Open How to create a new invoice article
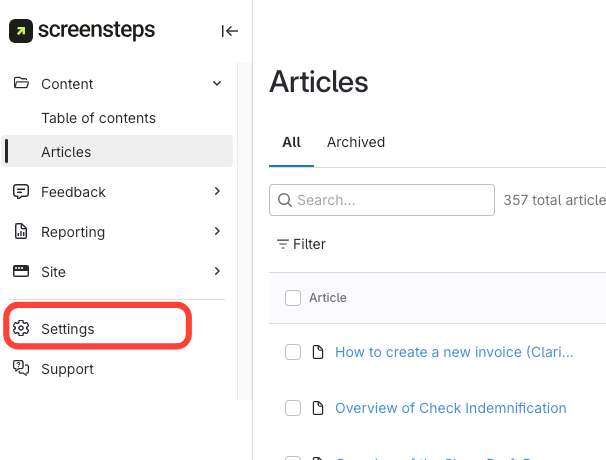This screenshot has height=460, width=606. click(x=454, y=352)
